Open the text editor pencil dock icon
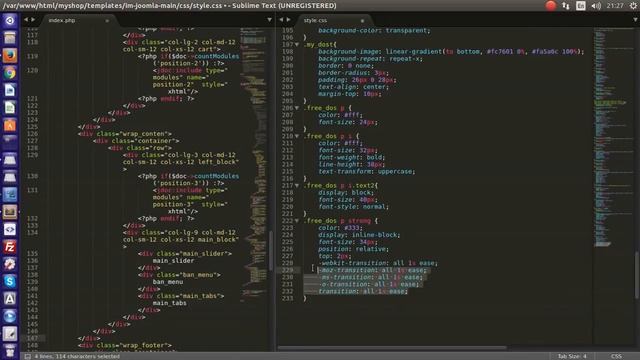 point(9,334)
